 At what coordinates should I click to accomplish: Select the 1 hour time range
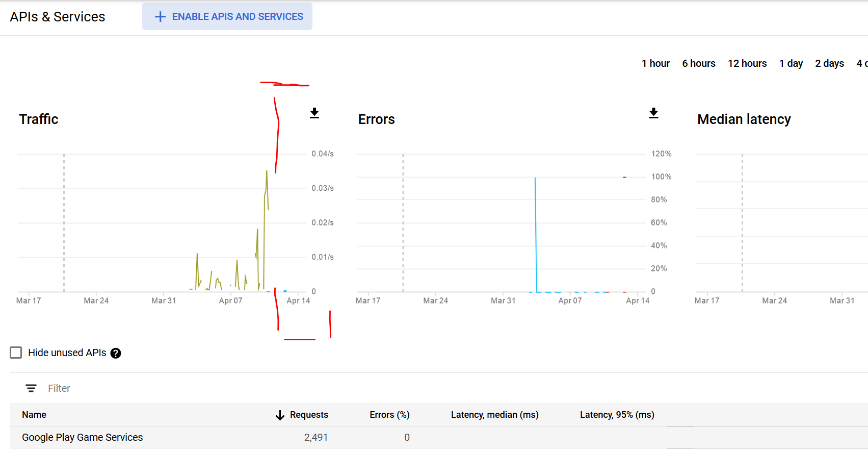coord(655,63)
